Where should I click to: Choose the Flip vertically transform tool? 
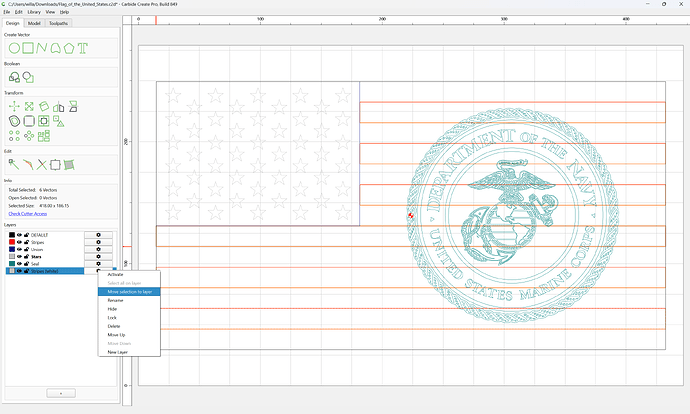point(73,106)
